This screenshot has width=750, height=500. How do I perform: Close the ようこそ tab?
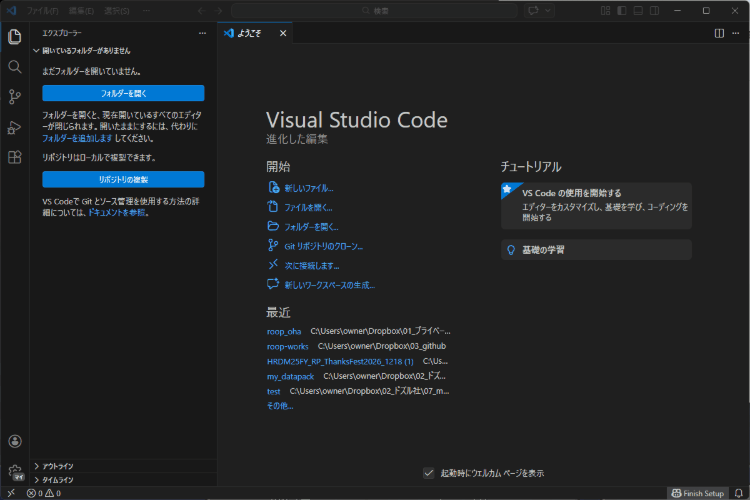pyautogui.click(x=283, y=33)
